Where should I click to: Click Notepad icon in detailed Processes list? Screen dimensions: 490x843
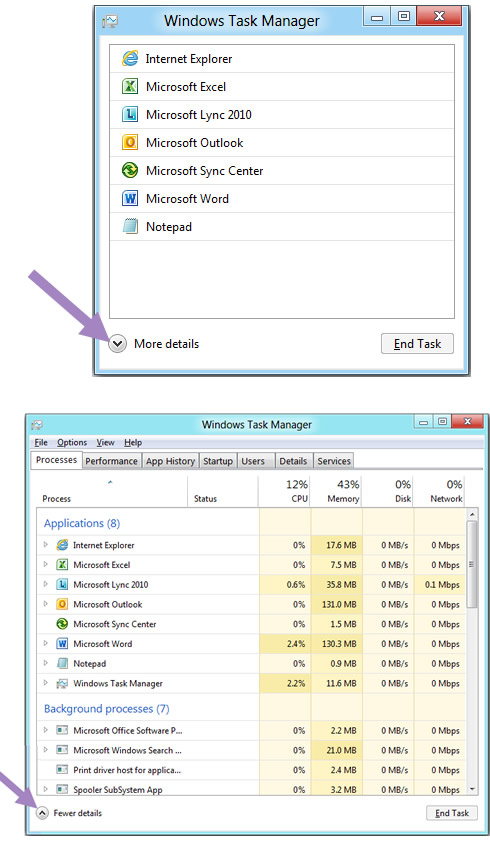point(62,663)
